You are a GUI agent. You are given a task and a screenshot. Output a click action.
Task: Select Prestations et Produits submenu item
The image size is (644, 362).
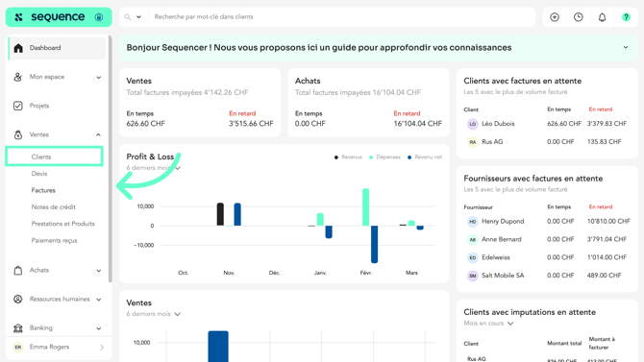click(62, 224)
